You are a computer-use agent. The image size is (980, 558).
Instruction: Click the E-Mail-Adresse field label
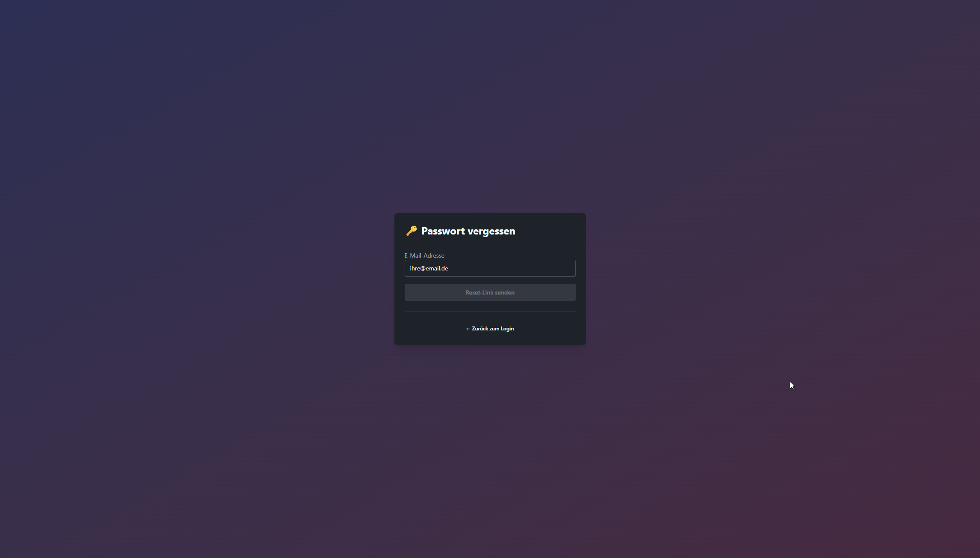tap(424, 255)
